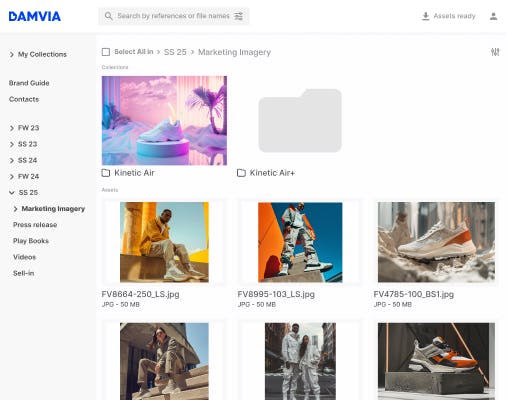The image size is (507, 400).
Task: Click the Kinetic Air folder icon
Action: pyautogui.click(x=106, y=173)
